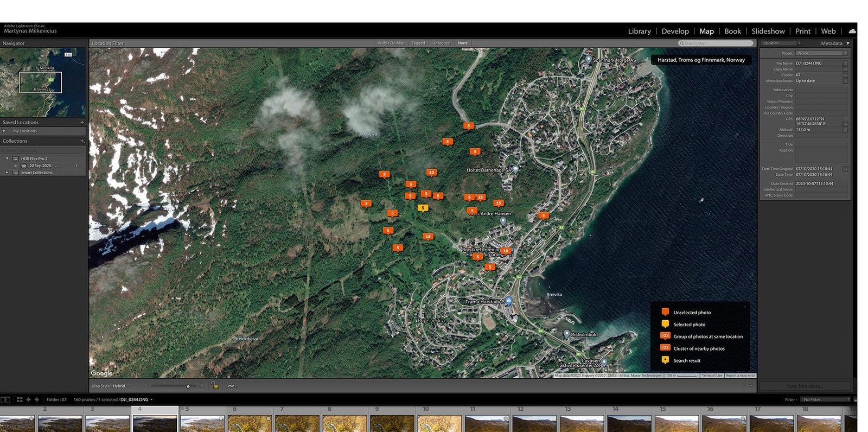This screenshot has width=868, height=432.
Task: Open cloud sync status icon
Action: 852,31
